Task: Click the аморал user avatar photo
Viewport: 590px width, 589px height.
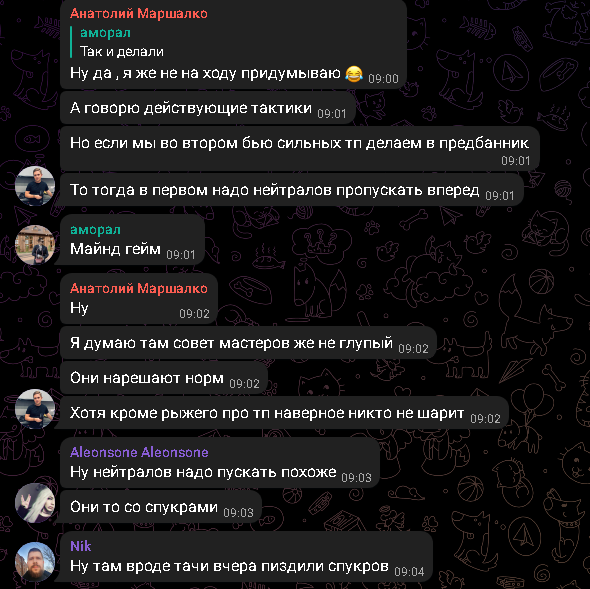Action: pos(35,245)
